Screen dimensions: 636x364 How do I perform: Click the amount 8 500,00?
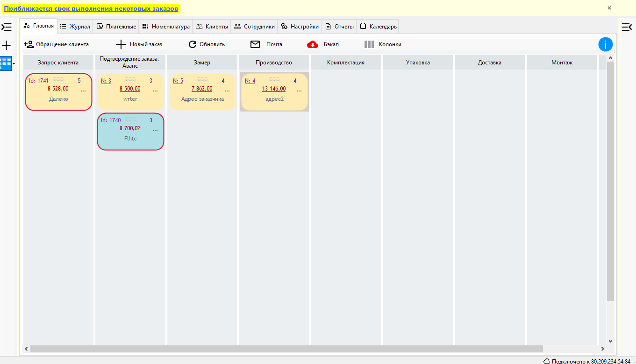130,89
